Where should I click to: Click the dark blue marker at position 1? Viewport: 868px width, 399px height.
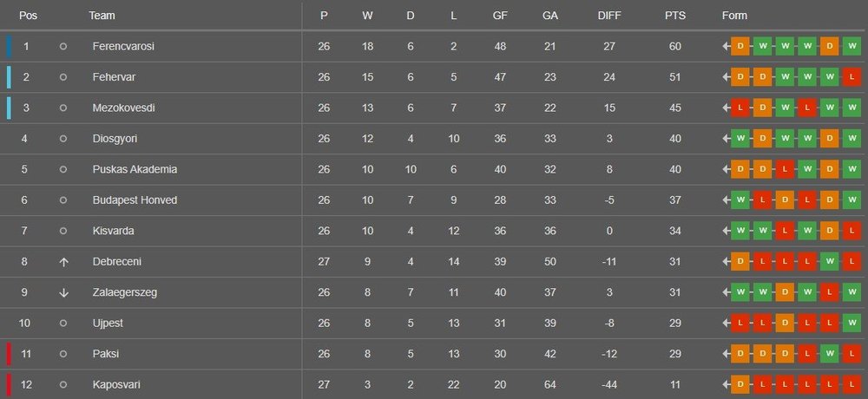[x=9, y=47]
